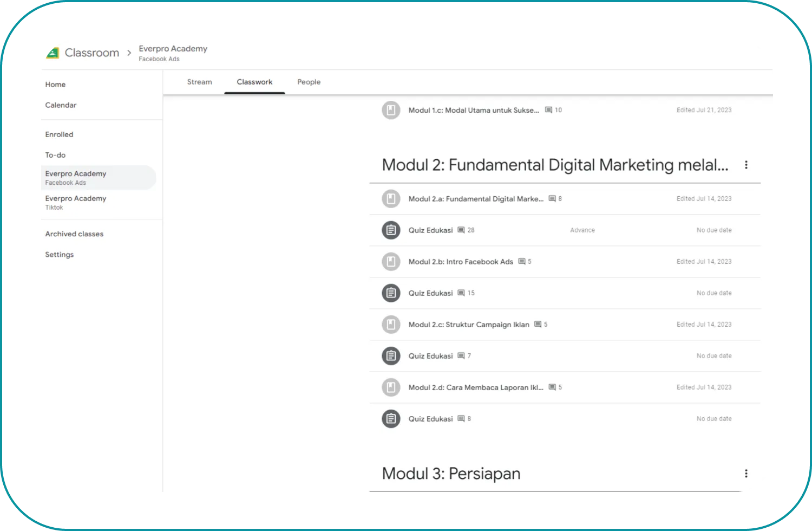
Task: Switch to the Stream tab
Action: point(200,82)
